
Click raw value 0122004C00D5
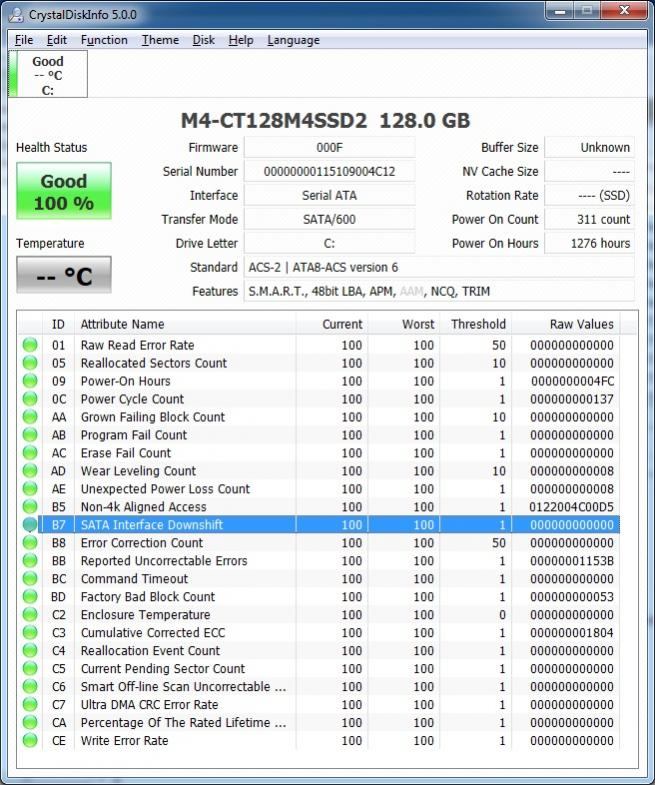571,507
